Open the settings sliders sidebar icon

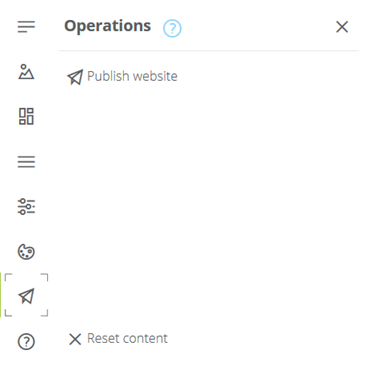pos(26,206)
